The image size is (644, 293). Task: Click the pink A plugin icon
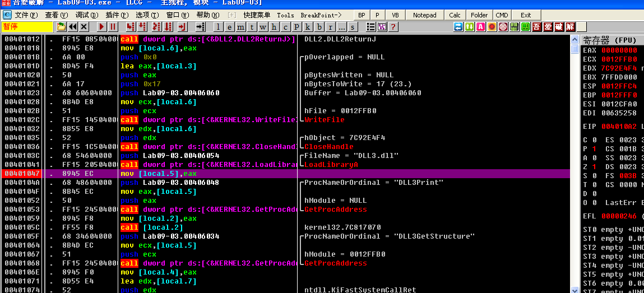pos(480,27)
